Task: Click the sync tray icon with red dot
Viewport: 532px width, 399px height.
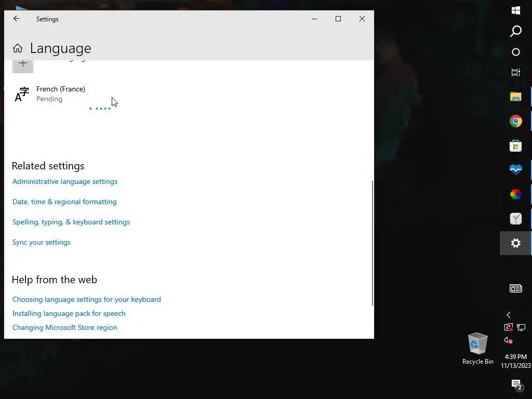Action: click(x=508, y=327)
